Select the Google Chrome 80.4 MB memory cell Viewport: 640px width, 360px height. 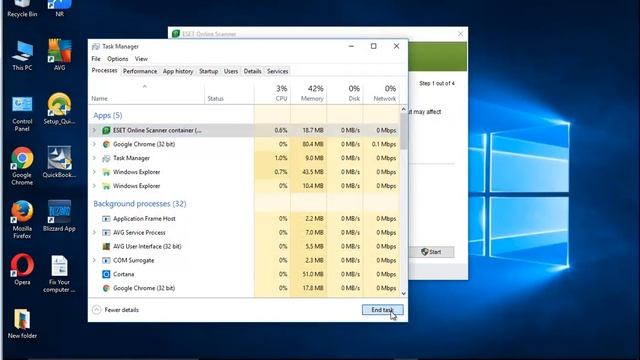coord(309,144)
